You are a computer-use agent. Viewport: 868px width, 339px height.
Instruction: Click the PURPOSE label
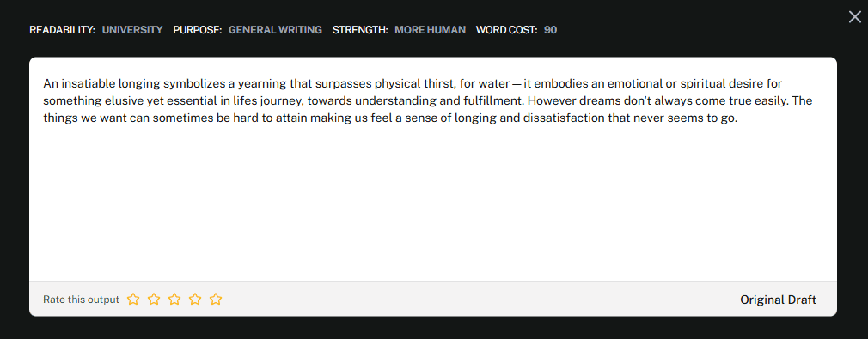tap(198, 30)
